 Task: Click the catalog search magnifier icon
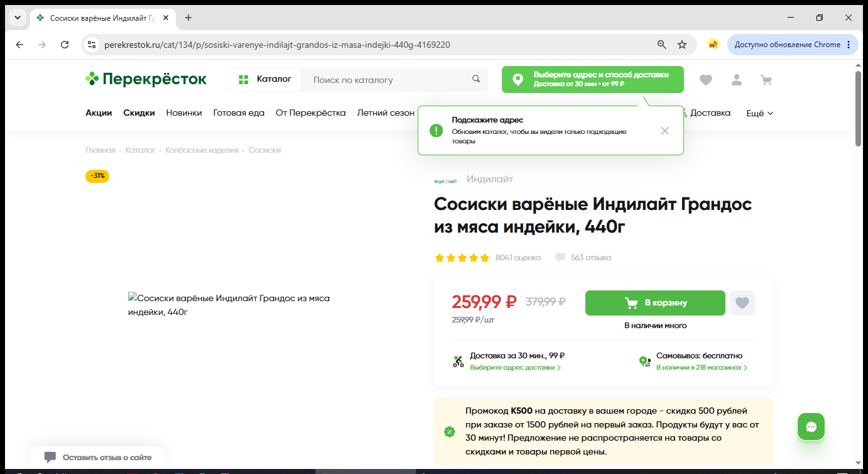coord(476,79)
